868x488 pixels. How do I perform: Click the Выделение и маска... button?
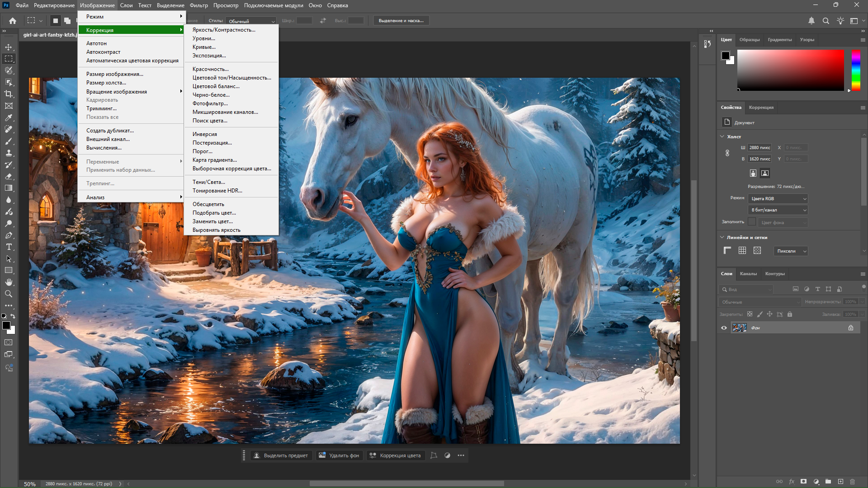(401, 21)
